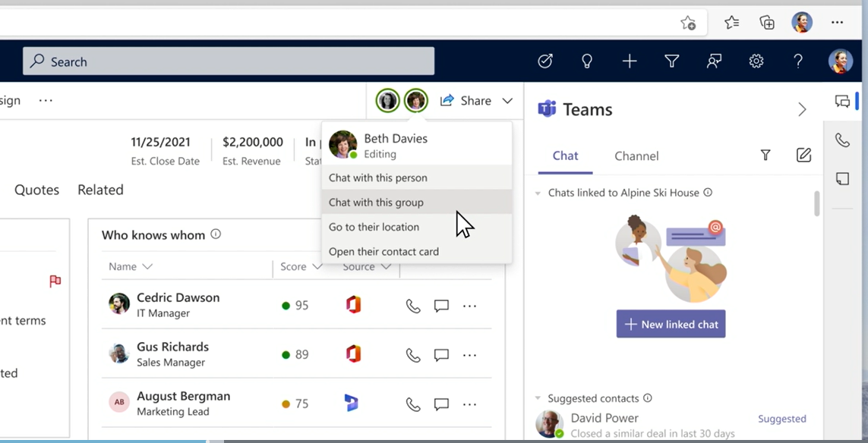Viewport: 868px width, 443px height.
Task: Select Go to their location
Action: (x=416, y=227)
